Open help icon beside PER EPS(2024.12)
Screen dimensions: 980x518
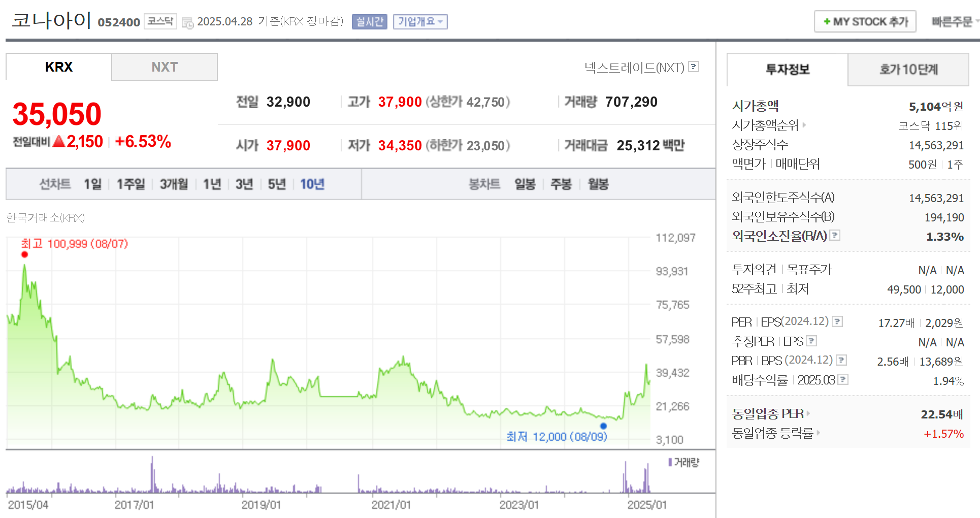(838, 321)
